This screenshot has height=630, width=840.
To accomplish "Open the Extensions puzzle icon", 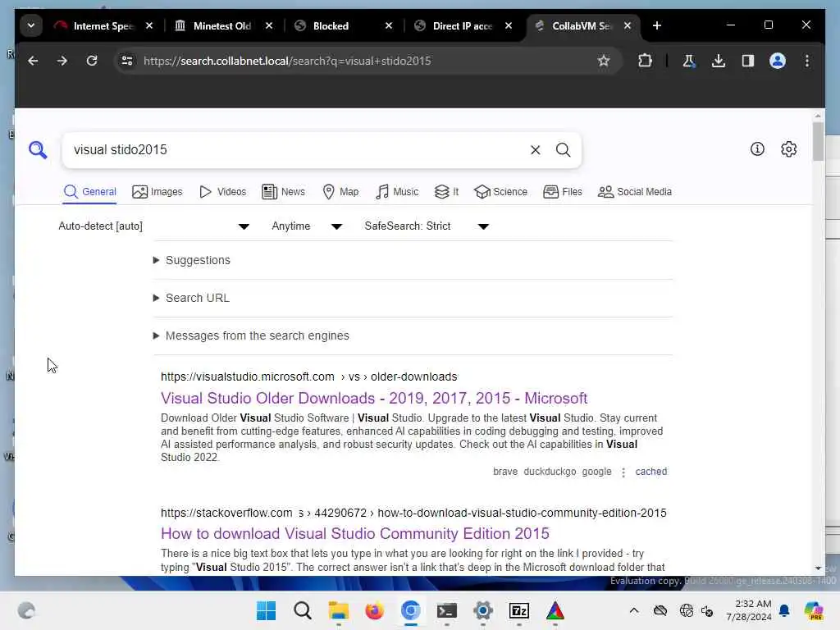I will point(645,61).
